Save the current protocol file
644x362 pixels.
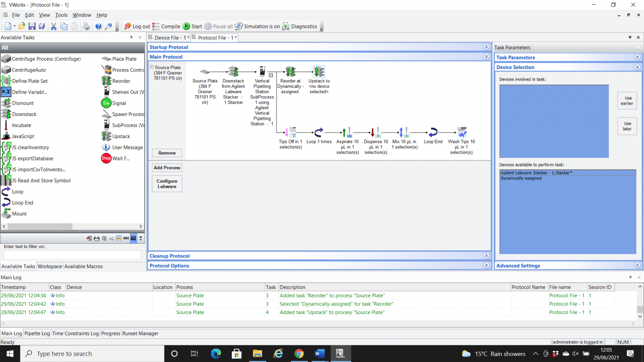click(x=32, y=27)
